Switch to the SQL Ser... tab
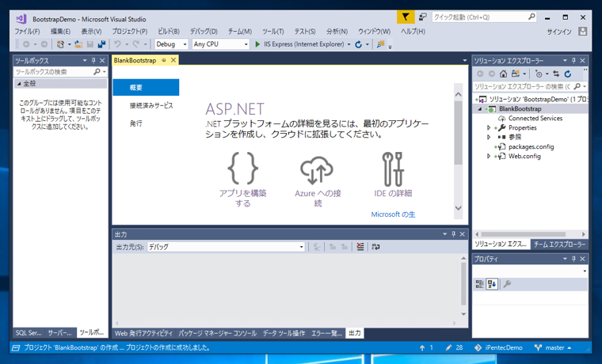This screenshot has height=364, width=602. [29, 332]
